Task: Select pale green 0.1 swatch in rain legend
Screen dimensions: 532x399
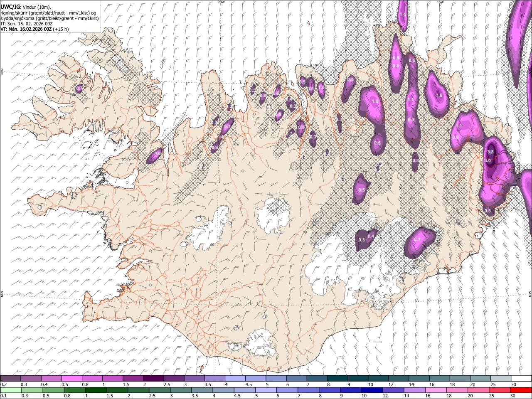Action: click(x=11, y=390)
